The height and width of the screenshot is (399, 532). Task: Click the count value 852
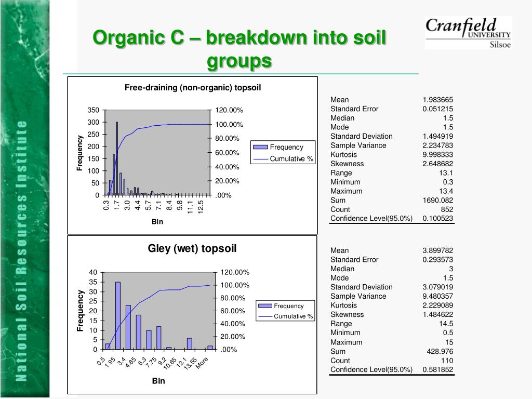pyautogui.click(x=447, y=210)
